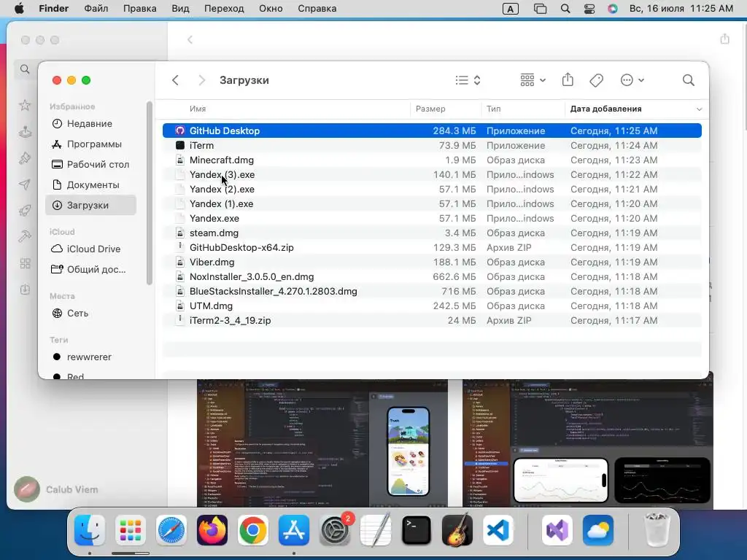Click the keyboard input source icon in menu bar
This screenshot has height=560, width=747.
point(510,9)
